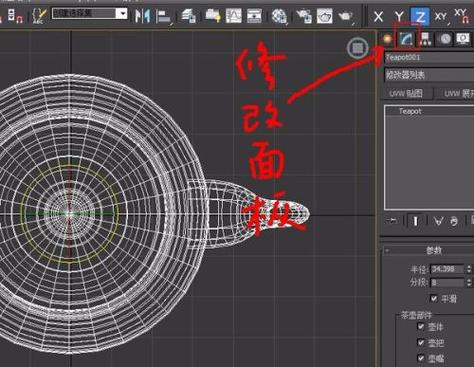This screenshot has height=367, width=474.
Task: Toggle the 壶把 handle checkbox
Action: 421,342
